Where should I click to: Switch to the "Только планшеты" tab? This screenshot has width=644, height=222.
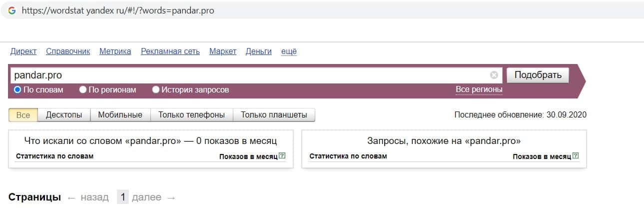click(x=274, y=115)
